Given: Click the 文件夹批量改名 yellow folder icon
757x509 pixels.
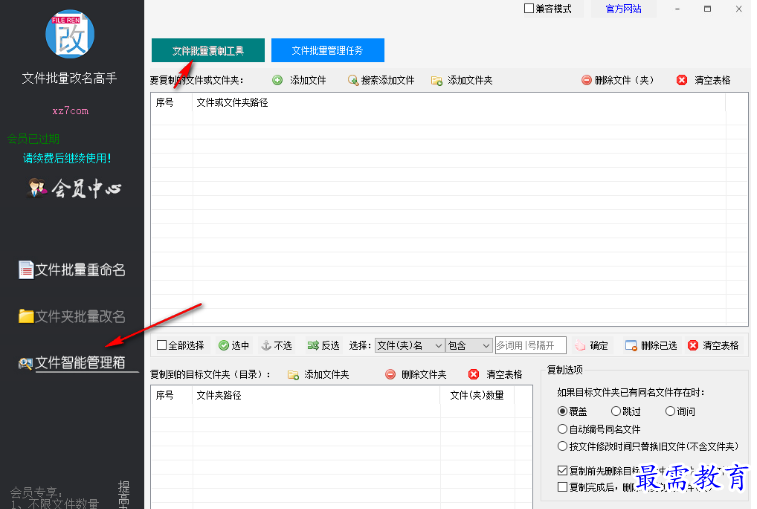Looking at the screenshot, I should click(26, 316).
